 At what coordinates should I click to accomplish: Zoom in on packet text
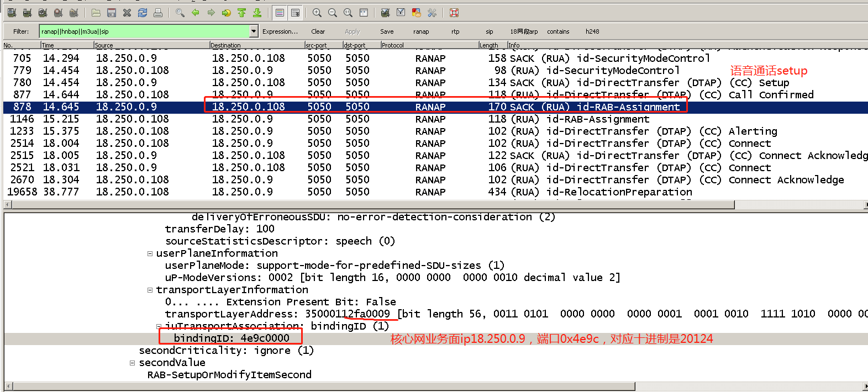(317, 13)
